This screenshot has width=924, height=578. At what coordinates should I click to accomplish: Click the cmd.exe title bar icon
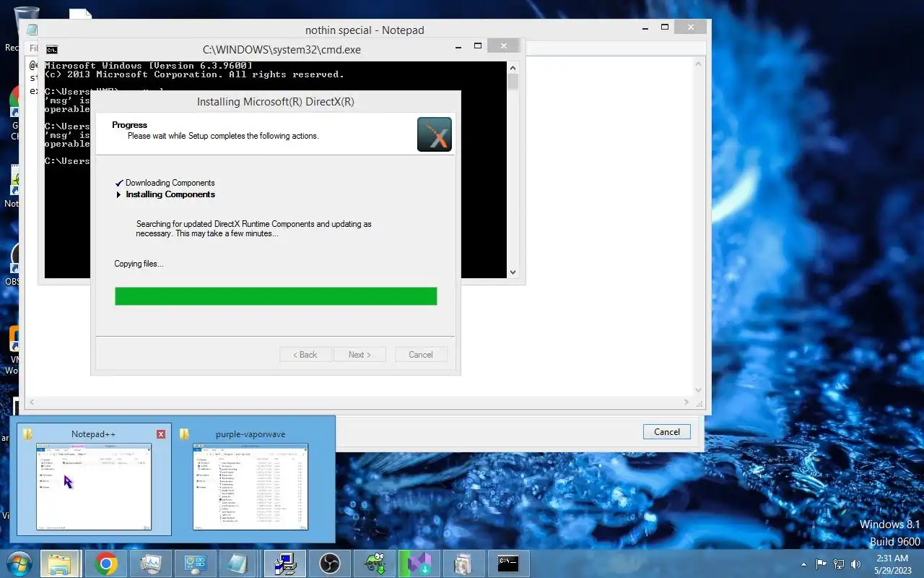coord(52,50)
